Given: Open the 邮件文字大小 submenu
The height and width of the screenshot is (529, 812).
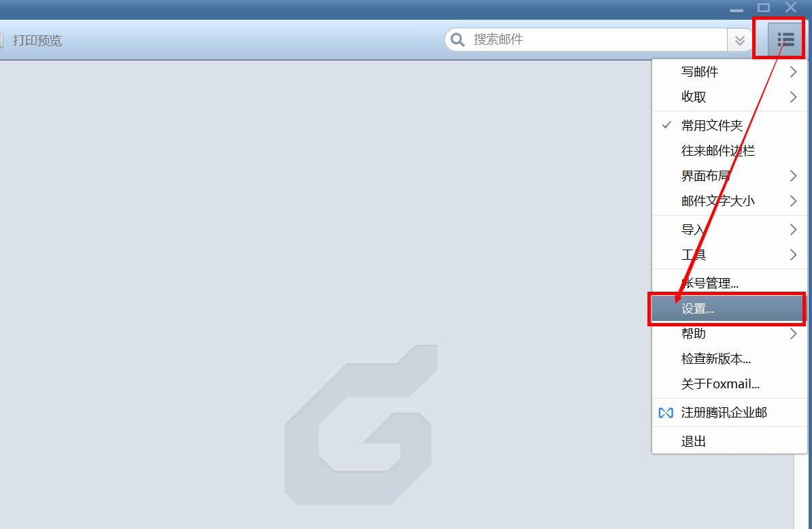Looking at the screenshot, I should [x=729, y=201].
